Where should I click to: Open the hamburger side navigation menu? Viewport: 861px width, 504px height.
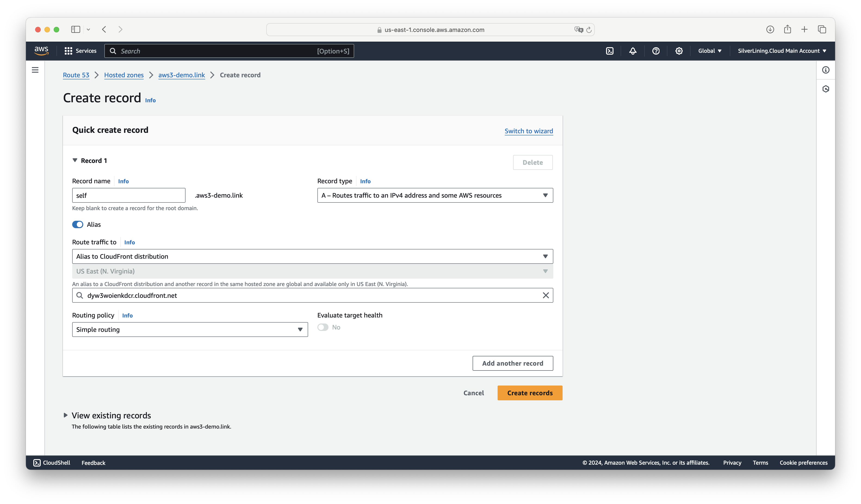tap(35, 70)
